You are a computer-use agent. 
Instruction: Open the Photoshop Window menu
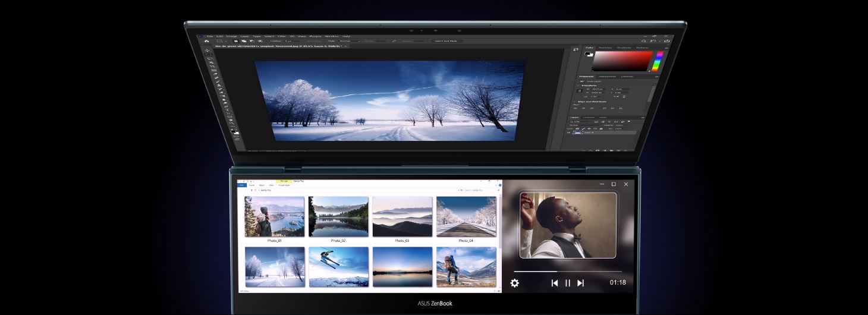(x=332, y=36)
